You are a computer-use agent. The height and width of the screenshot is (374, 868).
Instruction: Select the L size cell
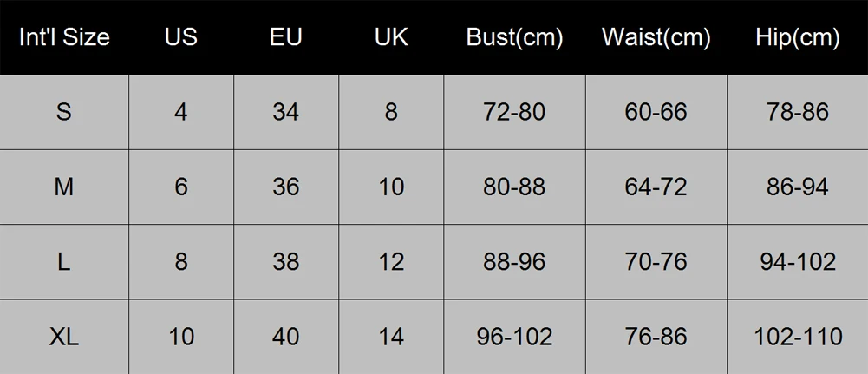coord(64,261)
